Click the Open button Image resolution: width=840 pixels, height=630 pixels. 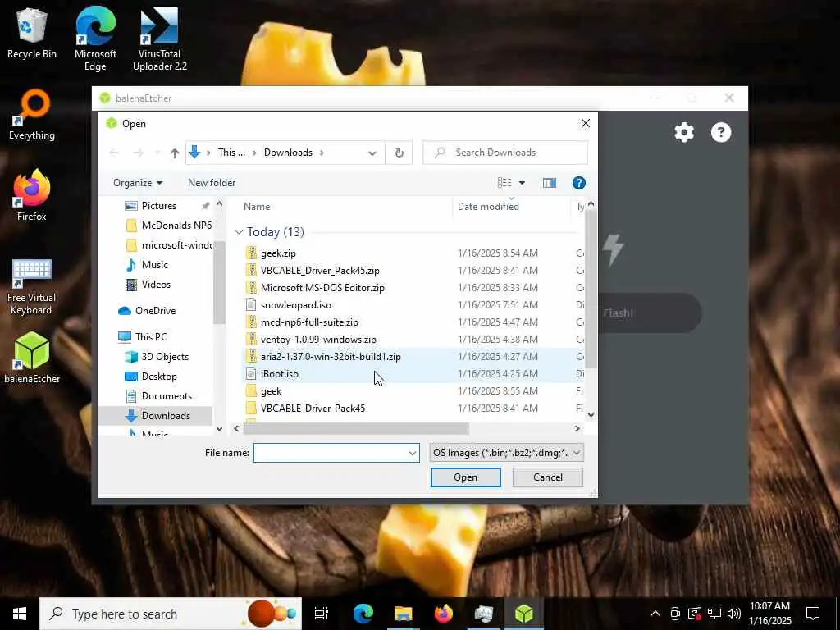466,478
